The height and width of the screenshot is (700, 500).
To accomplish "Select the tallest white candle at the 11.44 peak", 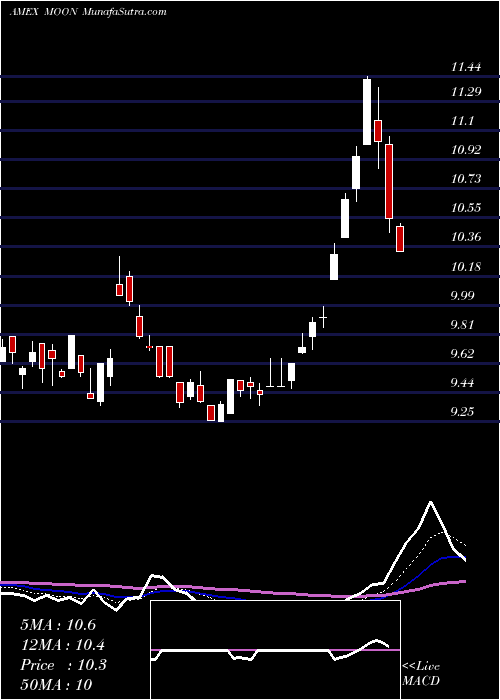I will 367,112.
